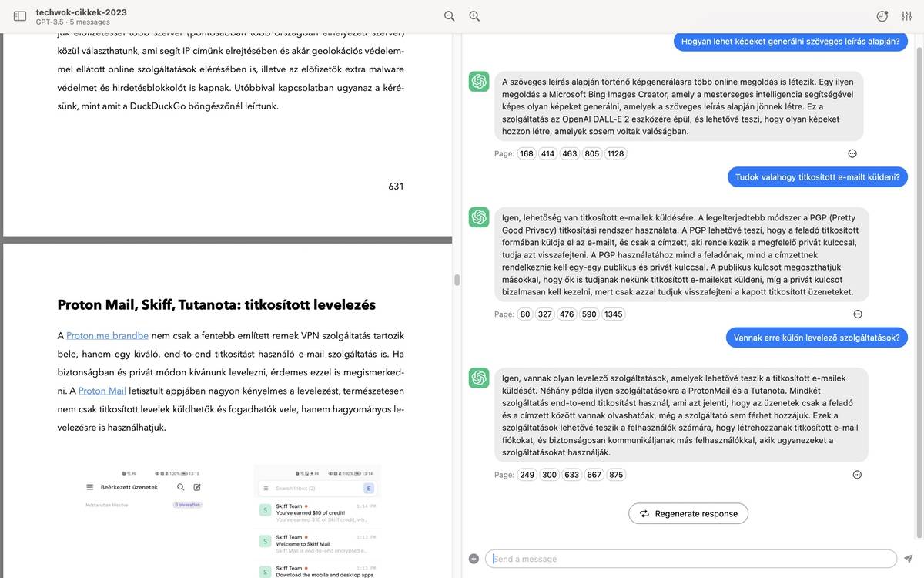This screenshot has height=578, width=924.
Task: Jump to page 875 reference
Action: (x=617, y=475)
